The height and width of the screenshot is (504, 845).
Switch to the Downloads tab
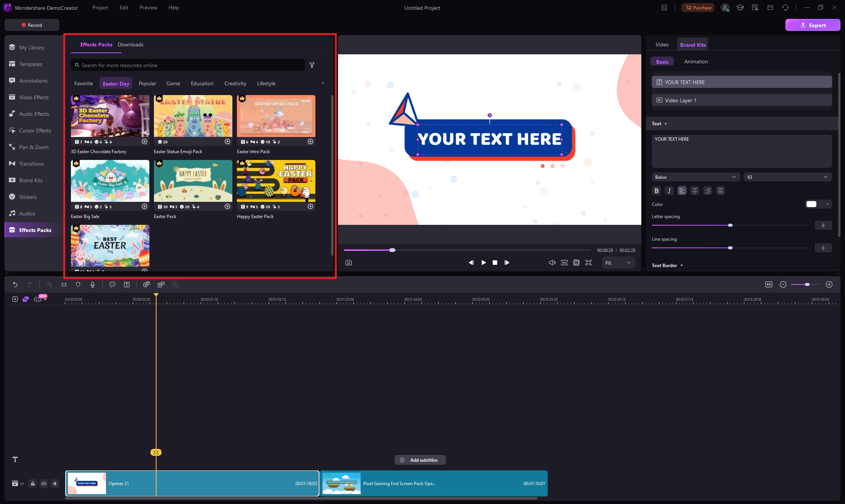pyautogui.click(x=130, y=45)
